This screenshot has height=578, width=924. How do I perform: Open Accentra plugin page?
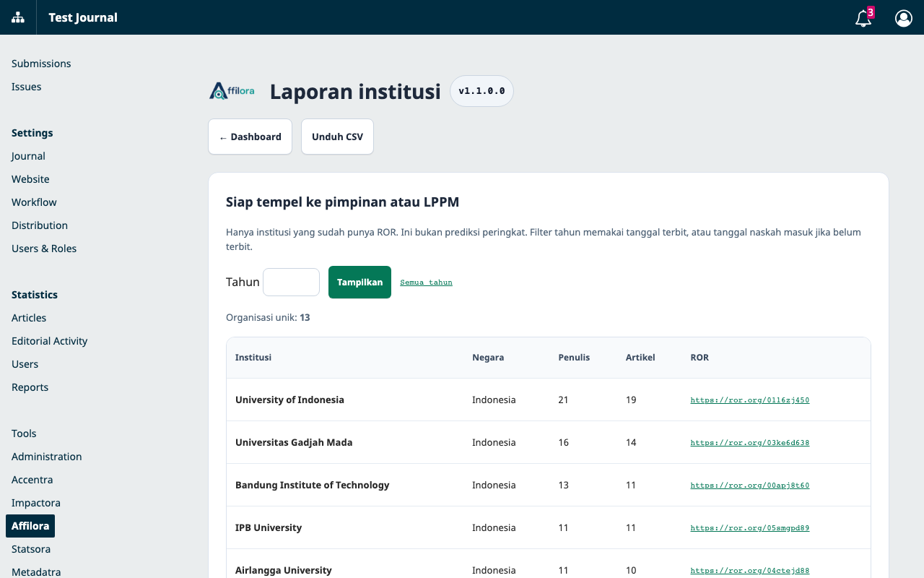(32, 480)
